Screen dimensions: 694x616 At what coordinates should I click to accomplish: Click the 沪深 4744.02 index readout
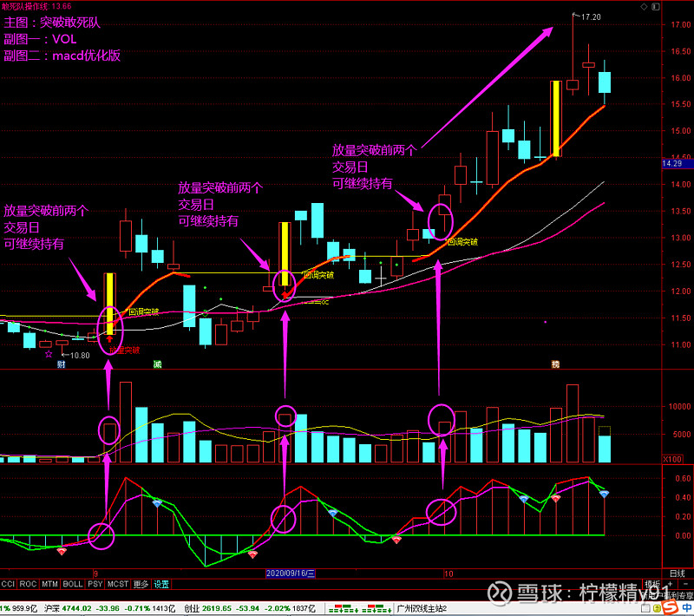[x=68, y=608]
